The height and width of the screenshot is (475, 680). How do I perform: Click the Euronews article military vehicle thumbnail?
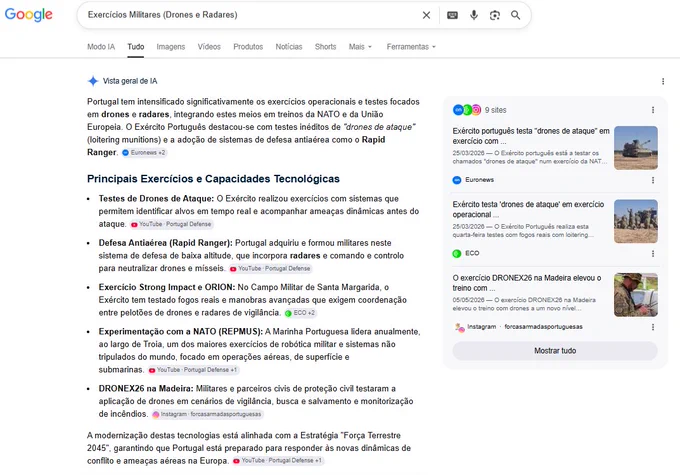(636, 147)
